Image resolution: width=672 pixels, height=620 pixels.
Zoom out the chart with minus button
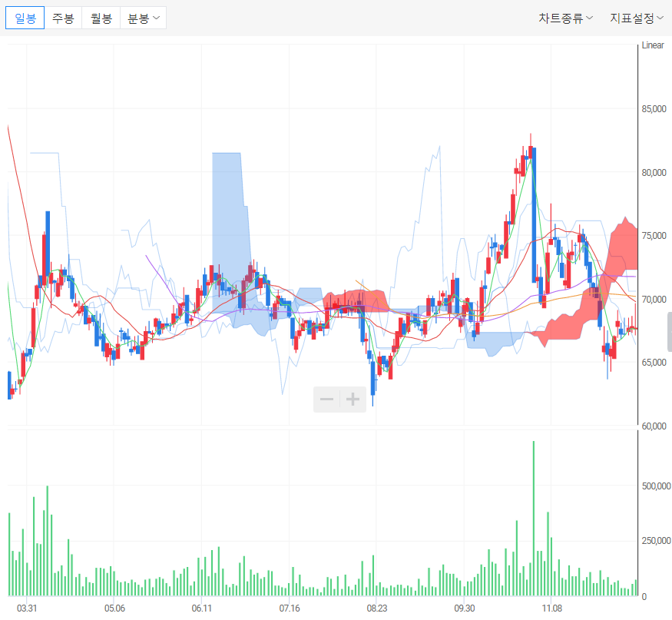point(326,400)
